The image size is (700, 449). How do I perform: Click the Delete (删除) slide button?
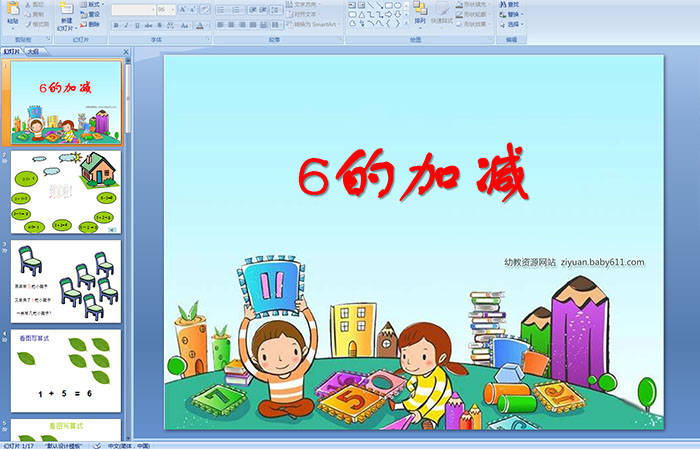coord(90,24)
